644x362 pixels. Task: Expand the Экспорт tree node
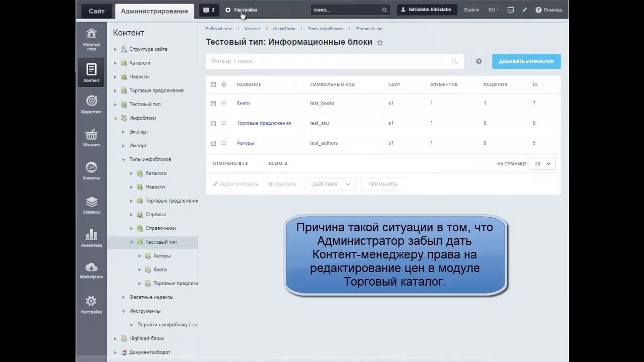click(x=123, y=132)
